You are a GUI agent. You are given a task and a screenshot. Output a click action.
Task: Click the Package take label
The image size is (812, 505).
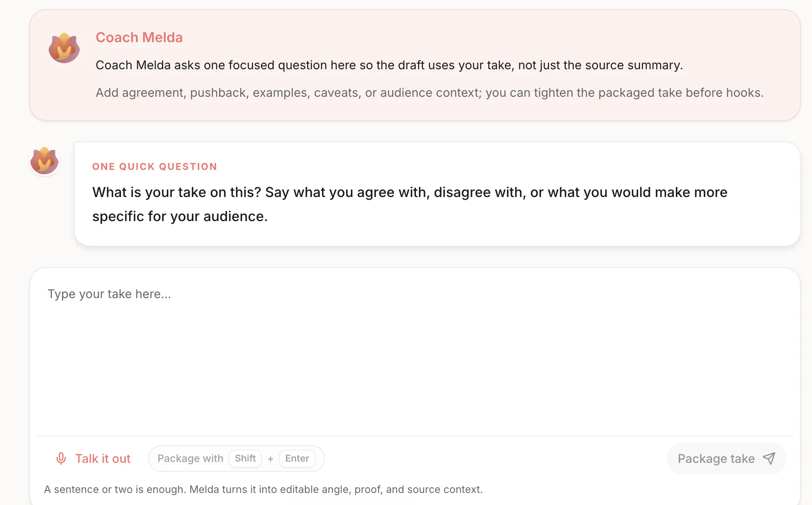click(x=716, y=459)
